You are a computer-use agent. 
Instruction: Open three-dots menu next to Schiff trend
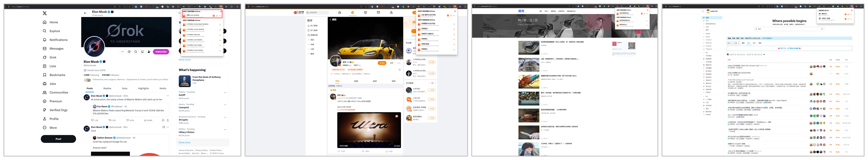coord(225,93)
